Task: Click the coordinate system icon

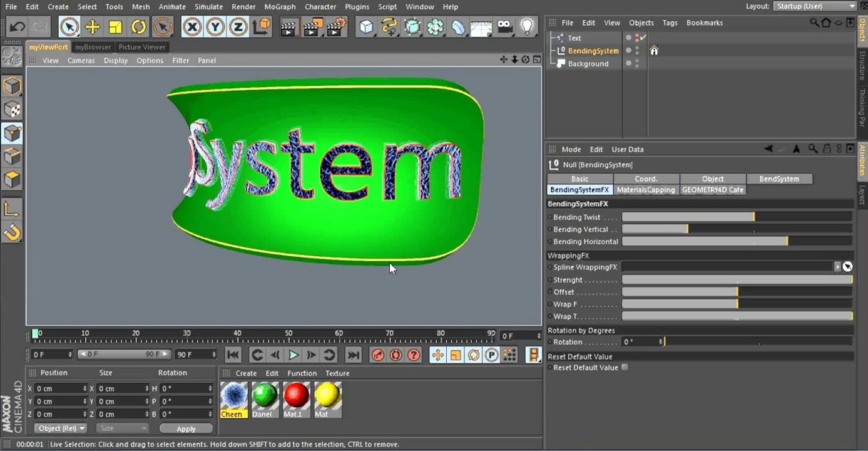Action: pyautogui.click(x=261, y=26)
